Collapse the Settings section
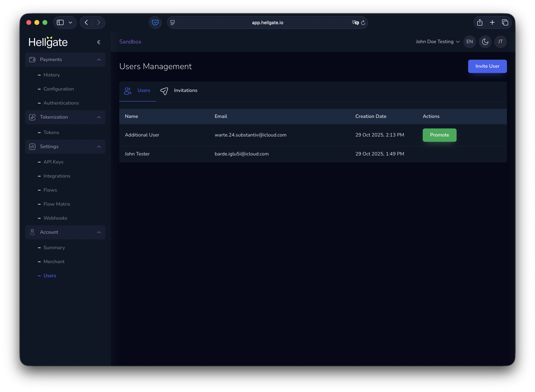Screen dimensions: 535x392 pos(99,147)
